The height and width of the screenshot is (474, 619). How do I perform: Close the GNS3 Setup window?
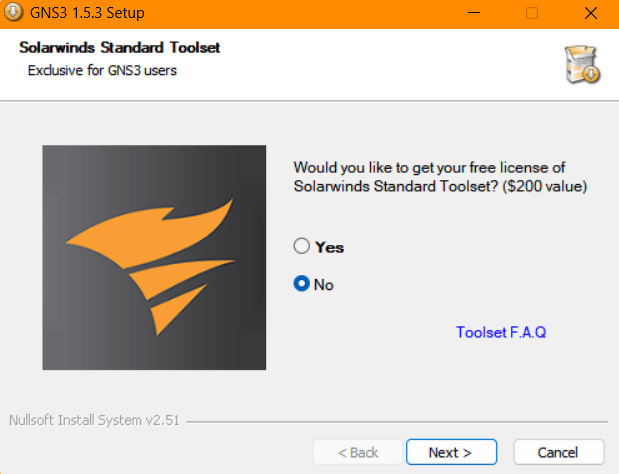pyautogui.click(x=591, y=13)
